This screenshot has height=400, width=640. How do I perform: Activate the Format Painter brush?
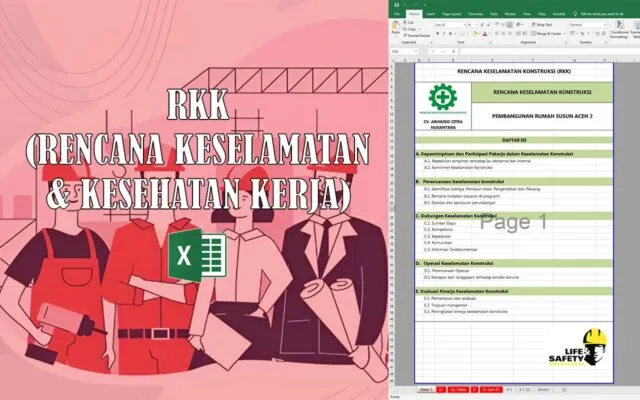point(417,36)
